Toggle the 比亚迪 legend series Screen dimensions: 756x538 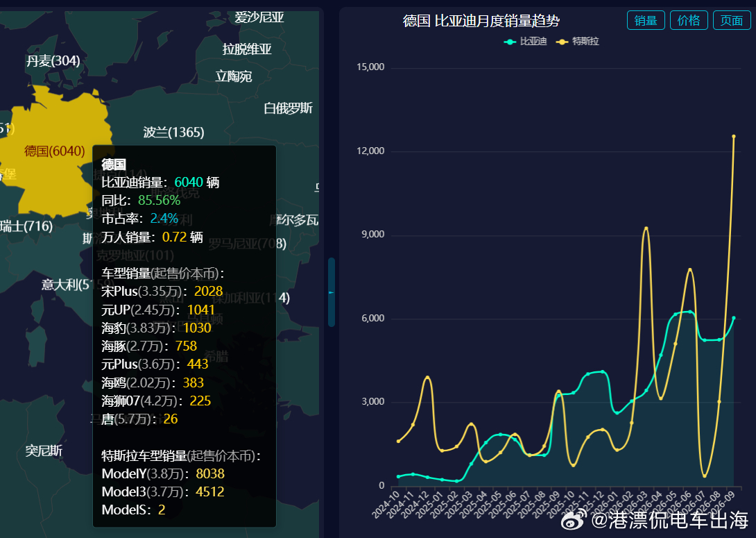pos(525,42)
